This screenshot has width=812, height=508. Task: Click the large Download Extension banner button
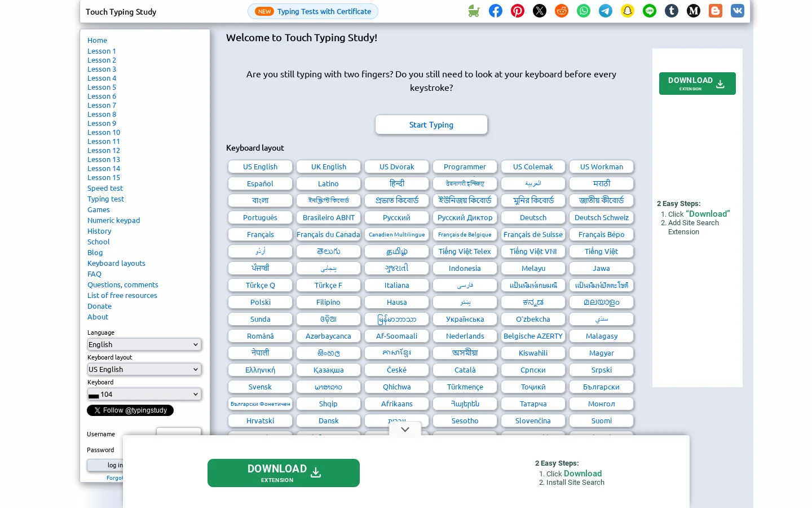pyautogui.click(x=284, y=473)
